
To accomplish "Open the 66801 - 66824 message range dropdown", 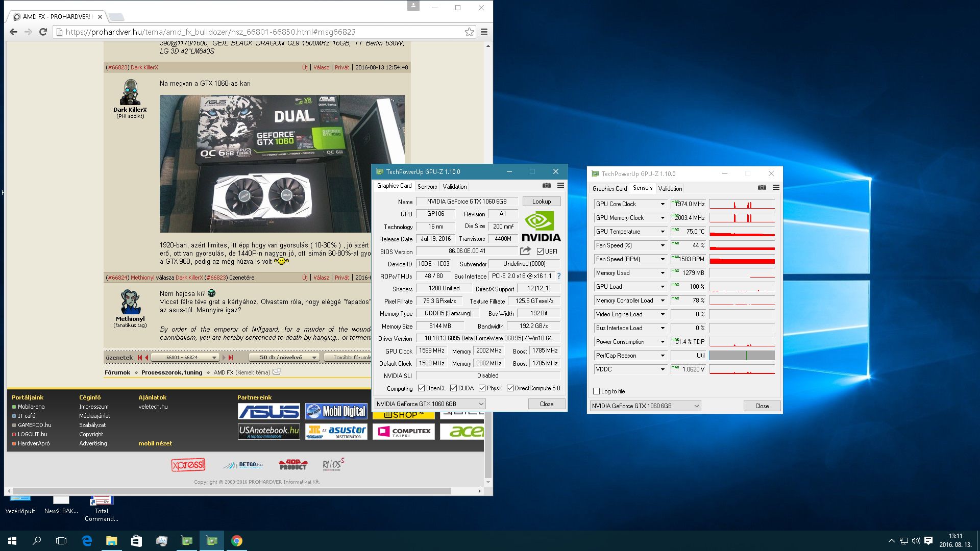I will tap(185, 358).
